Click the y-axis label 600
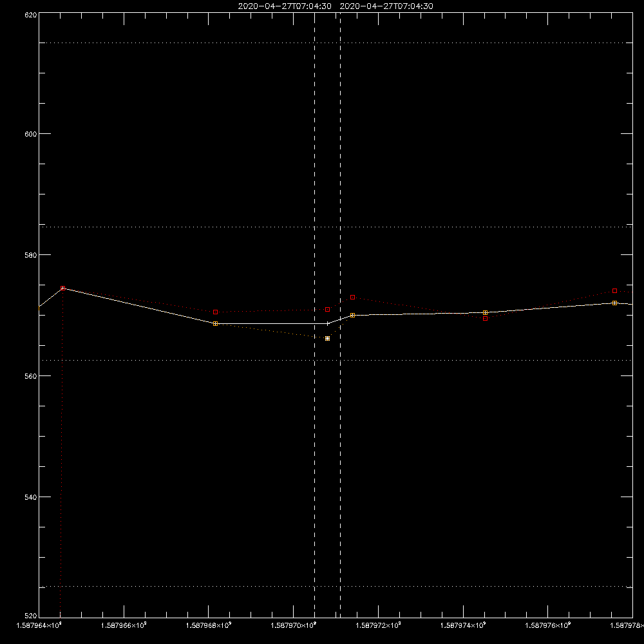The width and height of the screenshot is (644, 644). pos(31,134)
